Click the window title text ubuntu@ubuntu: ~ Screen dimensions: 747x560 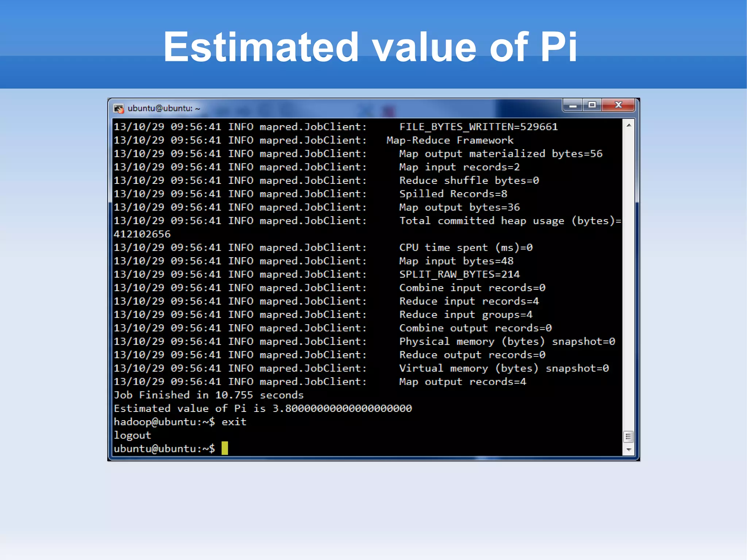[x=164, y=108]
